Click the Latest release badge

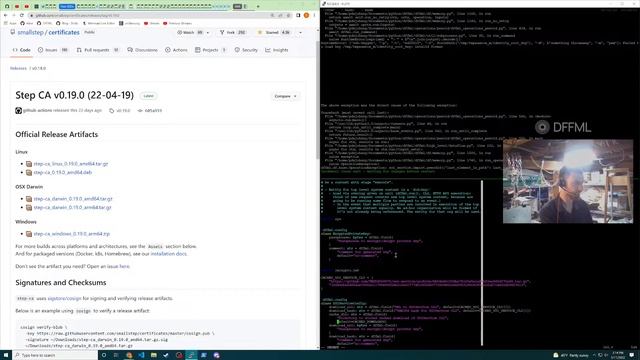click(149, 96)
